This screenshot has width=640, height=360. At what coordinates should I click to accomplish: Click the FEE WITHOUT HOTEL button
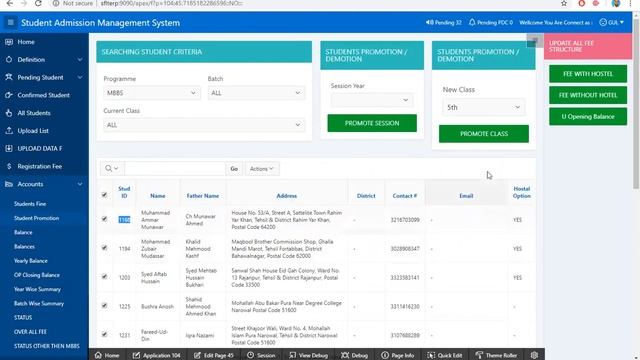pyautogui.click(x=588, y=95)
